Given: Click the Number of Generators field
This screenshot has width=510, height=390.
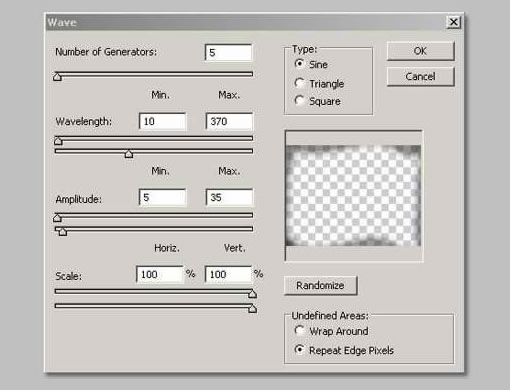Looking at the screenshot, I should (x=229, y=53).
